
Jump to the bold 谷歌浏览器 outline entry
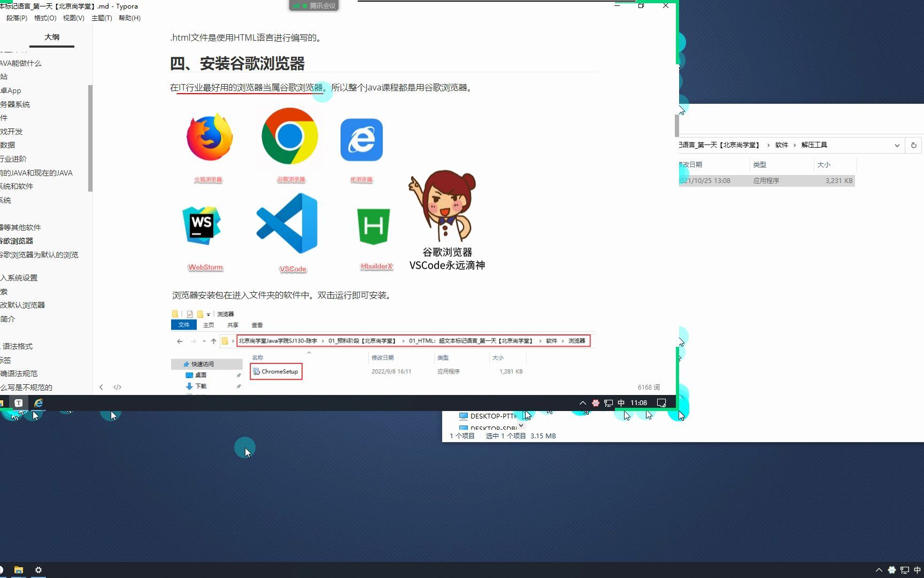point(17,241)
